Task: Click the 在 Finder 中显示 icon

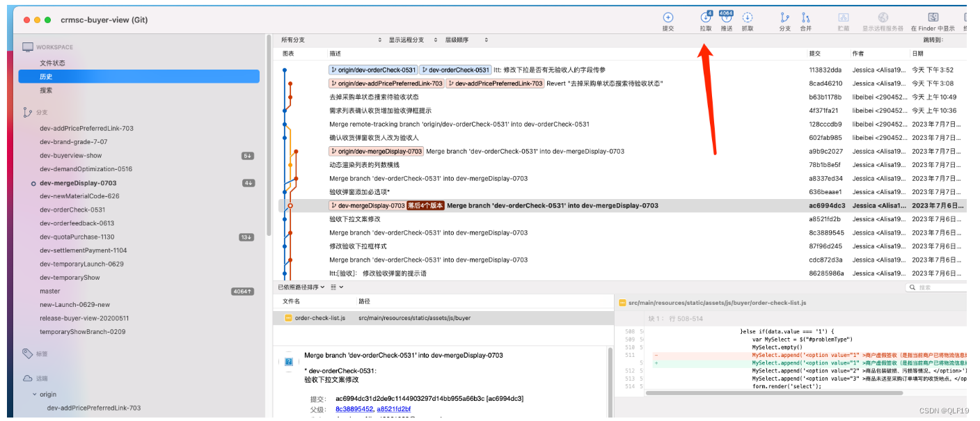Action: [x=933, y=18]
